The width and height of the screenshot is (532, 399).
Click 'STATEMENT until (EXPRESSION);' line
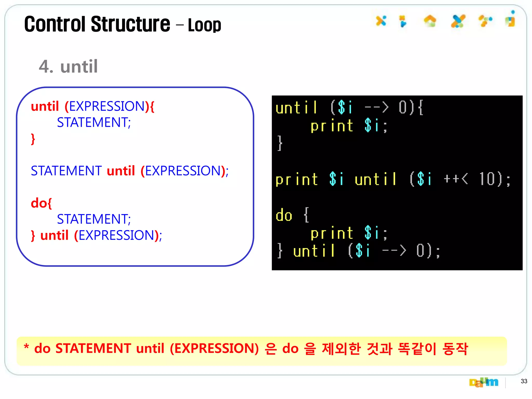[130, 171]
